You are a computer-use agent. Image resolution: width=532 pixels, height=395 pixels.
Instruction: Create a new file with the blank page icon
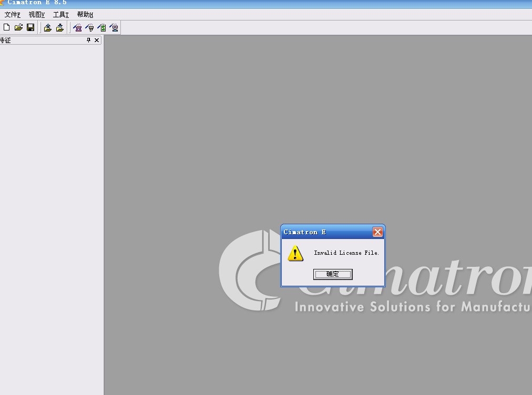(x=6, y=27)
